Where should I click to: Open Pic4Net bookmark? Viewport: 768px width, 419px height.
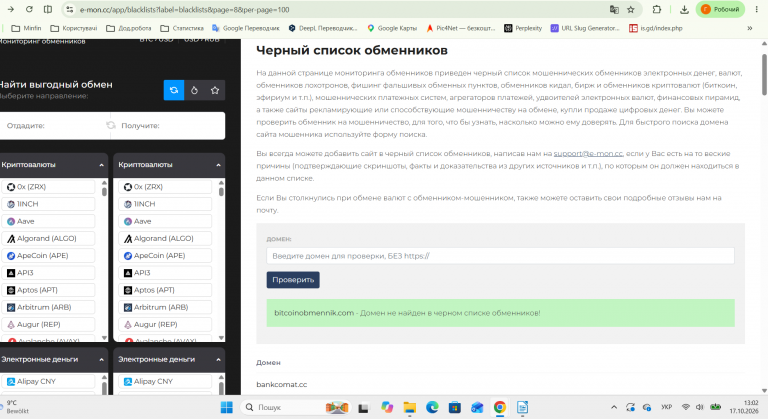(460, 28)
